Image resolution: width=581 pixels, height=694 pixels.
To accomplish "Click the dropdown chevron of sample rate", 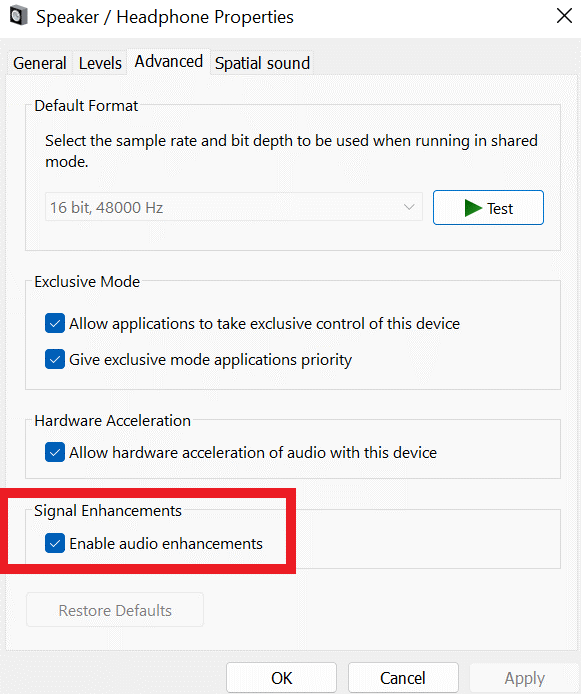I will (409, 207).
